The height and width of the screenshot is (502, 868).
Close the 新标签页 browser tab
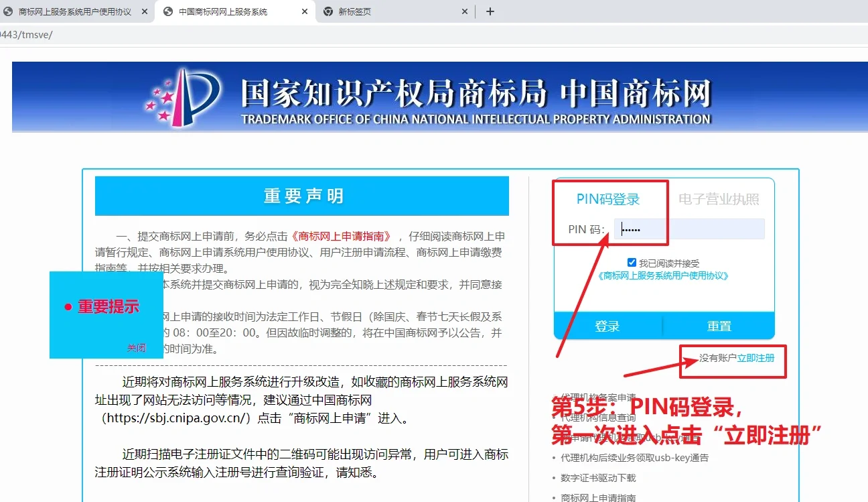(465, 11)
